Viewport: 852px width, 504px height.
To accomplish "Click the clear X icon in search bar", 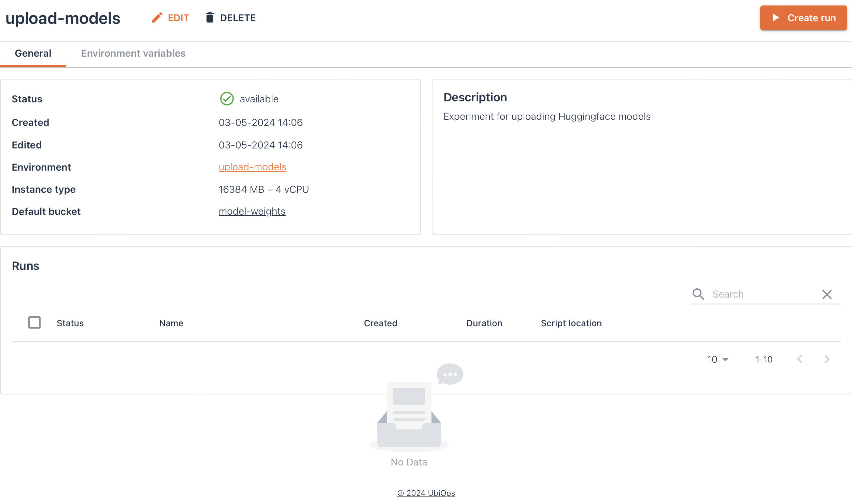I will [x=827, y=294].
